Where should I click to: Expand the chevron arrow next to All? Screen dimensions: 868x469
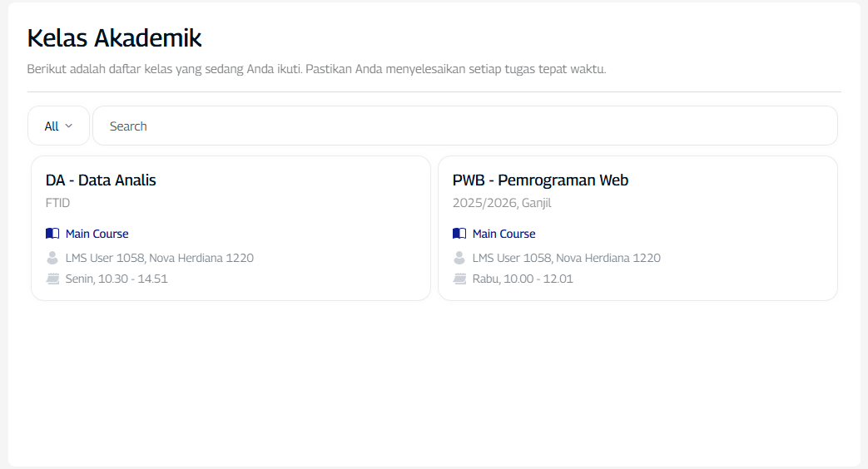point(69,126)
